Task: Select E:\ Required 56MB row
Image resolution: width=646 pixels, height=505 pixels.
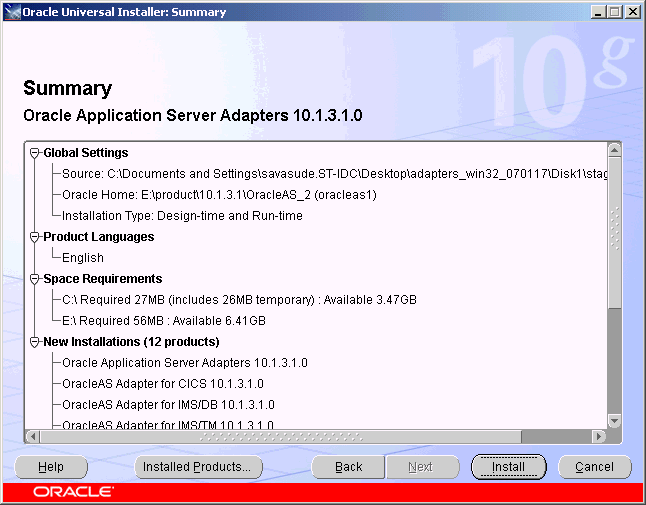Action: pyautogui.click(x=164, y=321)
